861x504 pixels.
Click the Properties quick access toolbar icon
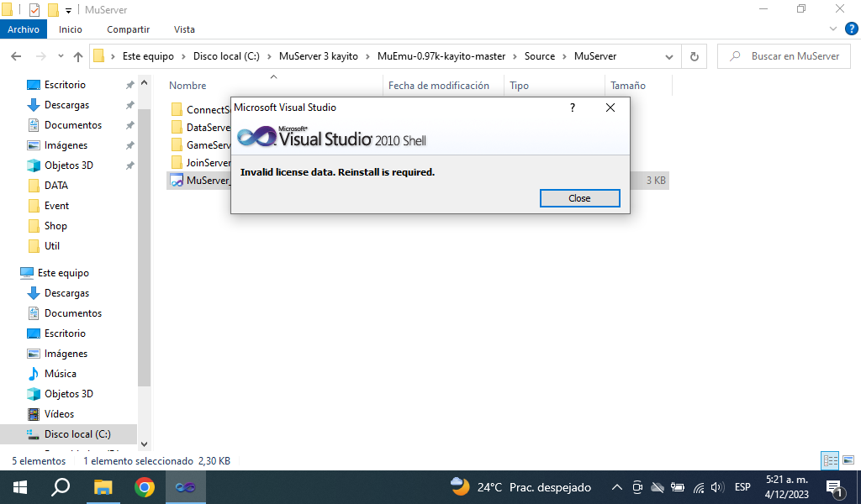(x=34, y=9)
